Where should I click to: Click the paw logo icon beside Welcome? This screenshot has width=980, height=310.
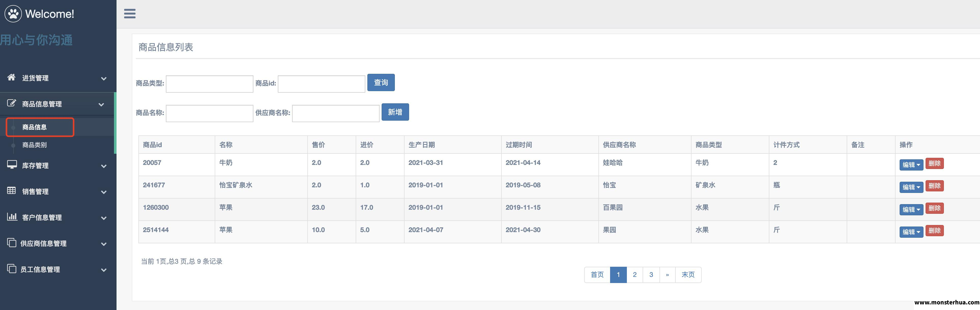[x=13, y=14]
